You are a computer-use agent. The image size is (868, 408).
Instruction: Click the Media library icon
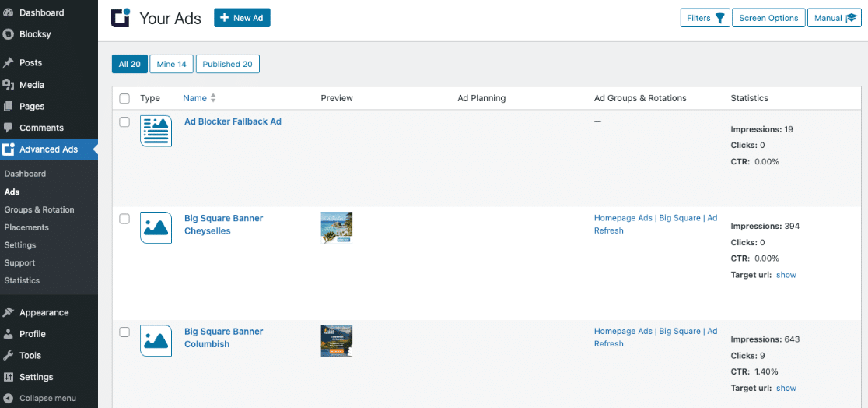[x=8, y=85]
